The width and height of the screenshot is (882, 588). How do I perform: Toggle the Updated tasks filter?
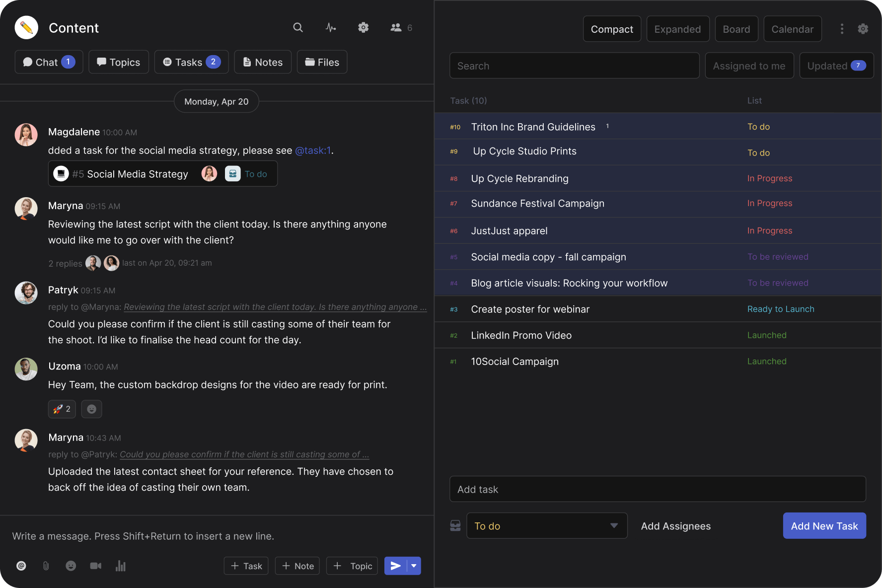point(836,66)
